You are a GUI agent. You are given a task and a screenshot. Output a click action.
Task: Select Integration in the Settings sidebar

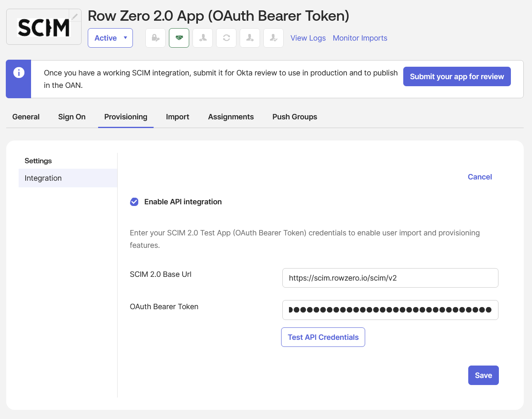43,178
